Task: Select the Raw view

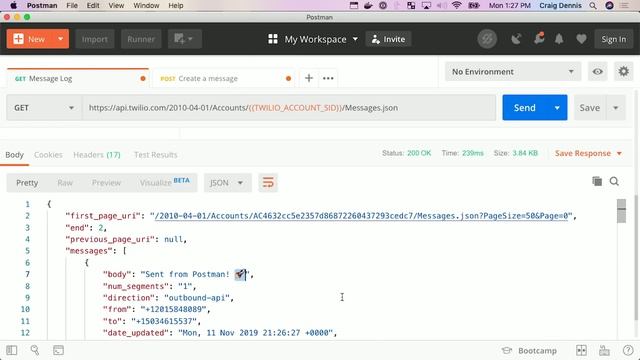Action: [65, 183]
